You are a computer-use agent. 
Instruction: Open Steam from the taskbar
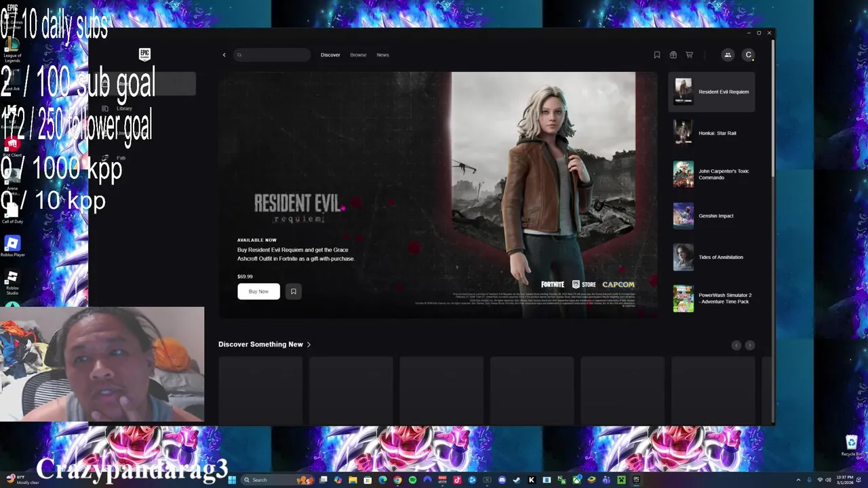(x=516, y=480)
